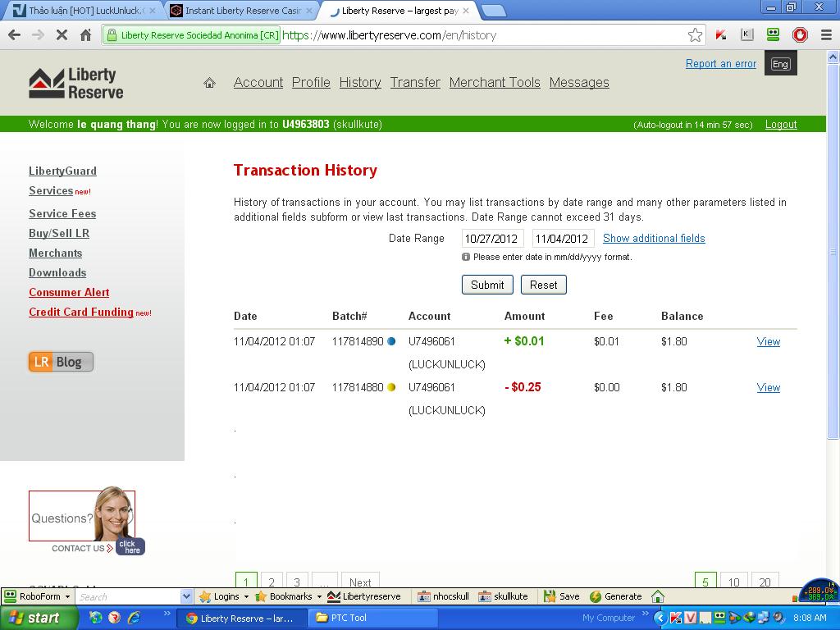
Task: Open the Profile navigation menu
Action: click(311, 83)
